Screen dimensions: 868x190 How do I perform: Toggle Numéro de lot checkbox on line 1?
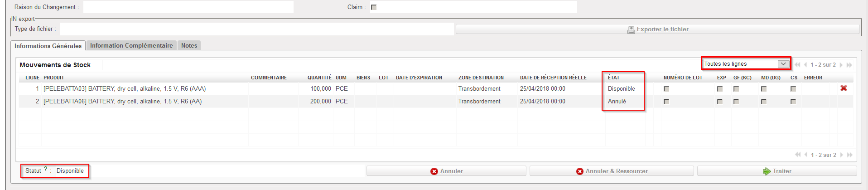pyautogui.click(x=666, y=89)
